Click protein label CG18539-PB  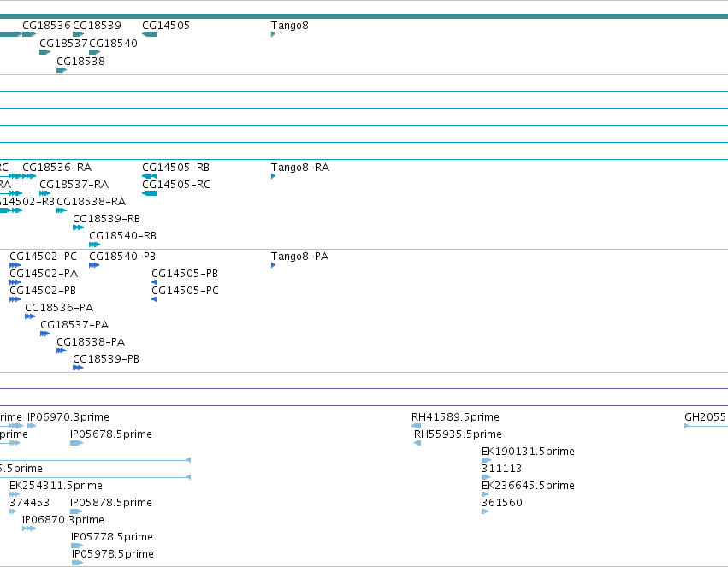coord(106,359)
